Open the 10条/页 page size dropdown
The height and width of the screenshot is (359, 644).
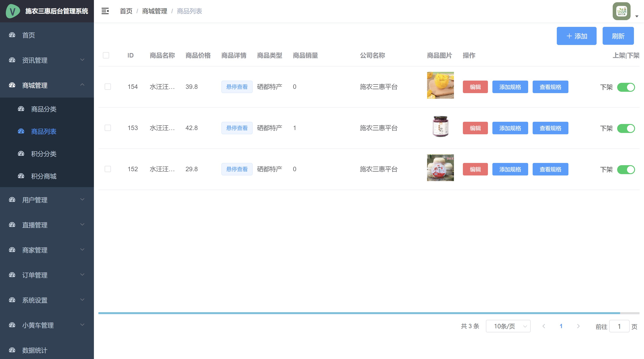point(508,326)
